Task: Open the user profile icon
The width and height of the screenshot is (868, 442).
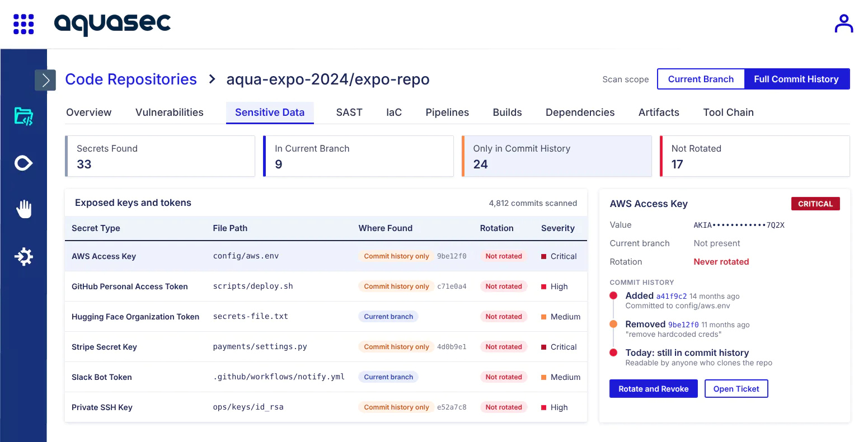Action: (844, 23)
